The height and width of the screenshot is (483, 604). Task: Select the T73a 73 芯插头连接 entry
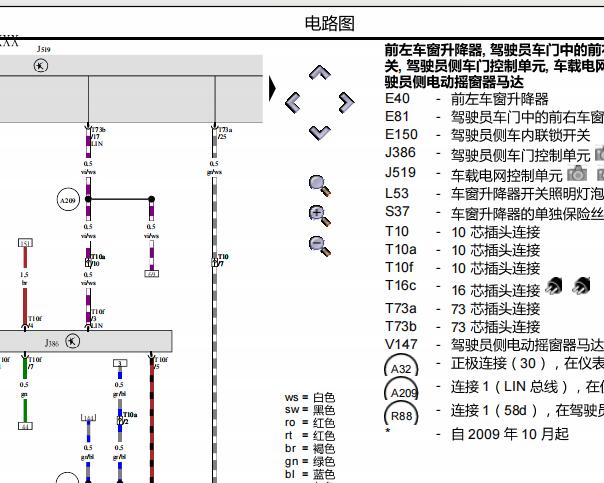pos(463,309)
